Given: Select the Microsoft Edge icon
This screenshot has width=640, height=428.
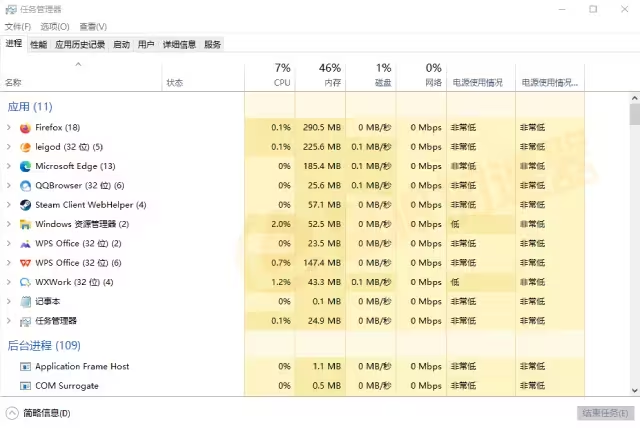Looking at the screenshot, I should pos(25,166).
